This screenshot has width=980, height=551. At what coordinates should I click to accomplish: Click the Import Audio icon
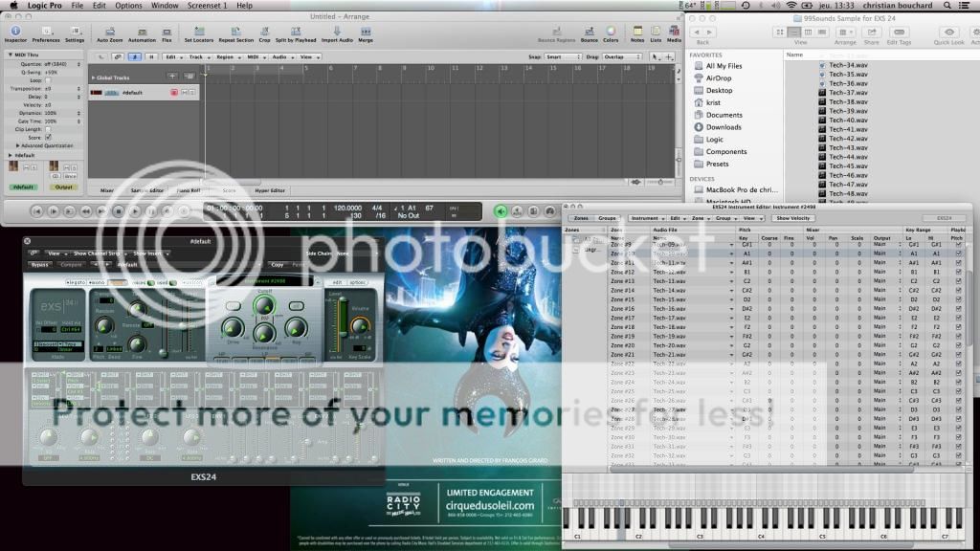point(337,32)
